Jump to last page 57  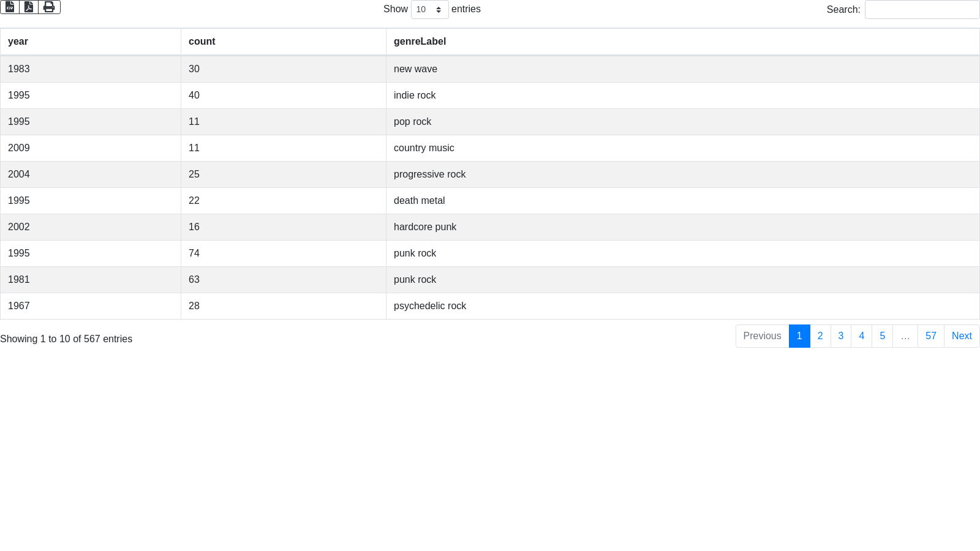click(930, 336)
